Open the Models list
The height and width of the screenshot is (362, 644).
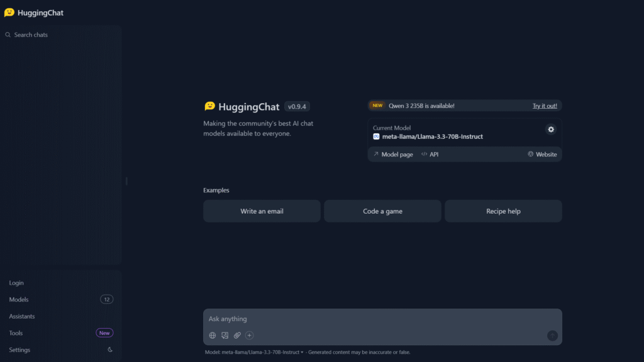pyautogui.click(x=19, y=300)
